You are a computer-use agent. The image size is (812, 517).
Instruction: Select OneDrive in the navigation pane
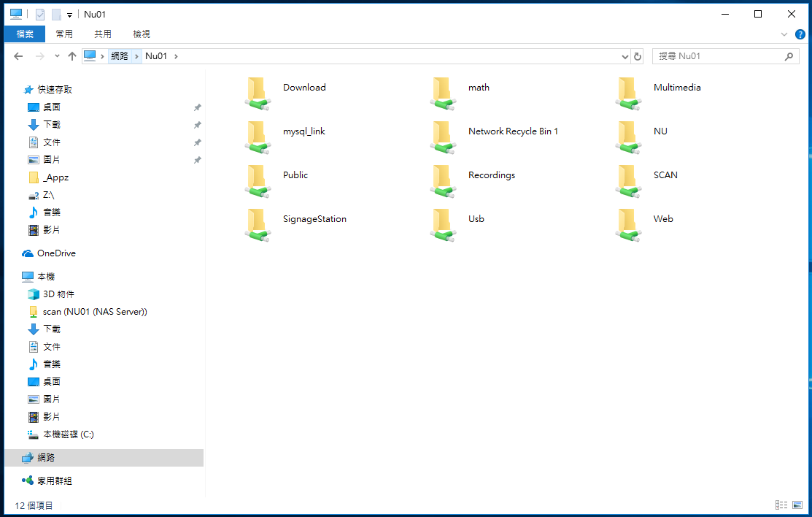tap(56, 253)
